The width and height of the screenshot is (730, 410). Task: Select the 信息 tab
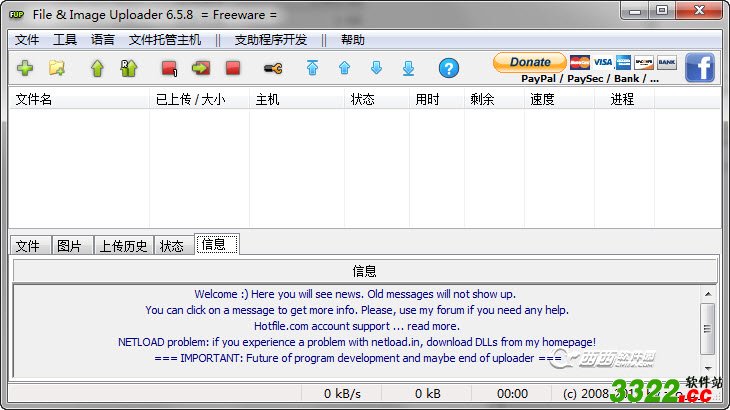coord(217,244)
